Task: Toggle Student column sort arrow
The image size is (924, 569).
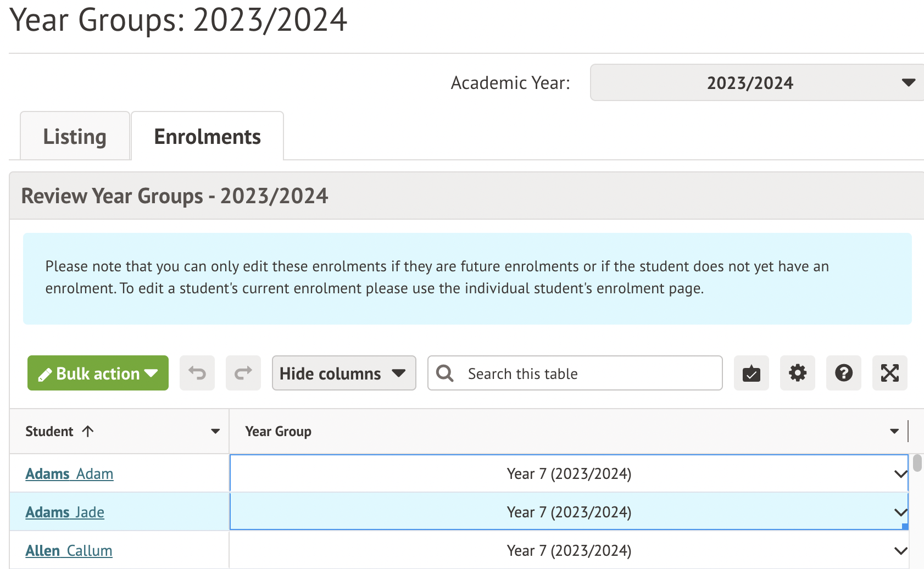Action: (88, 431)
